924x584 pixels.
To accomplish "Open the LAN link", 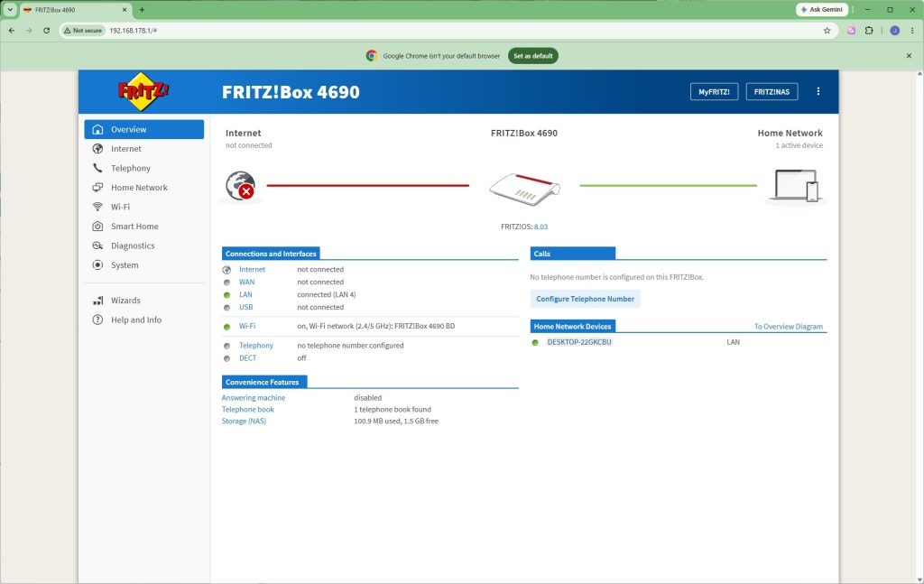I will [245, 294].
